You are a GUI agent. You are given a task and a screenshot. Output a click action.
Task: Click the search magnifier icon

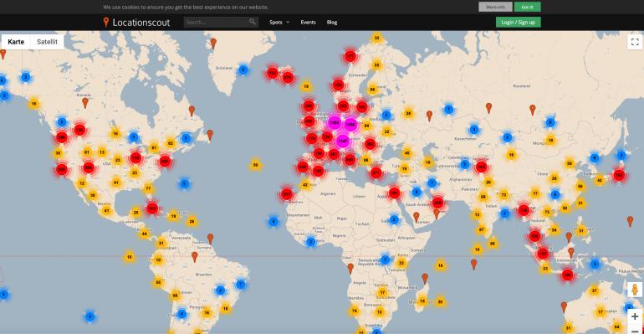point(253,22)
